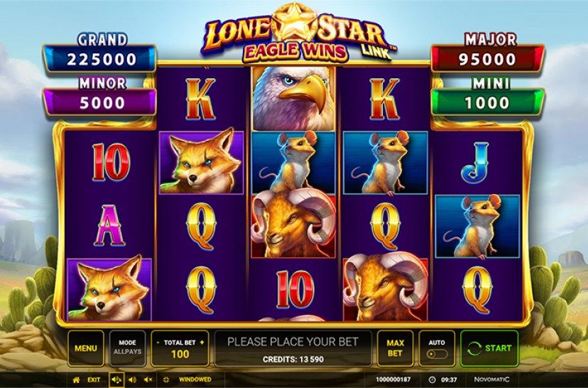Image resolution: width=588 pixels, height=388 pixels.
Task: Click the MAX BET button
Action: (396, 347)
